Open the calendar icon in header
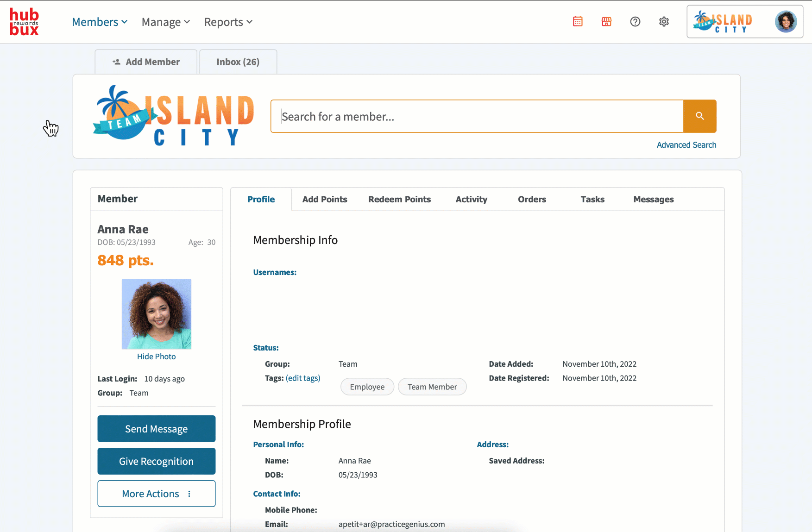This screenshot has width=812, height=532. tap(578, 22)
